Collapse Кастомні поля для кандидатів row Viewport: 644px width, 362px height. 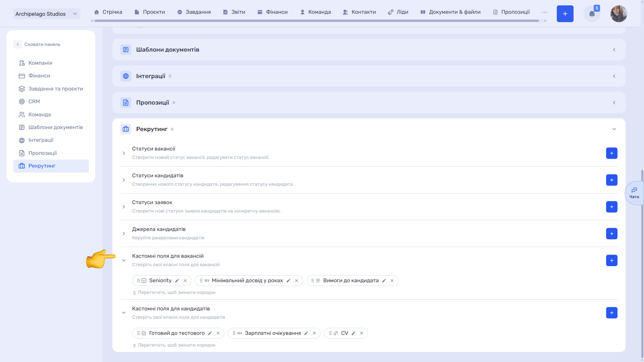(124, 313)
